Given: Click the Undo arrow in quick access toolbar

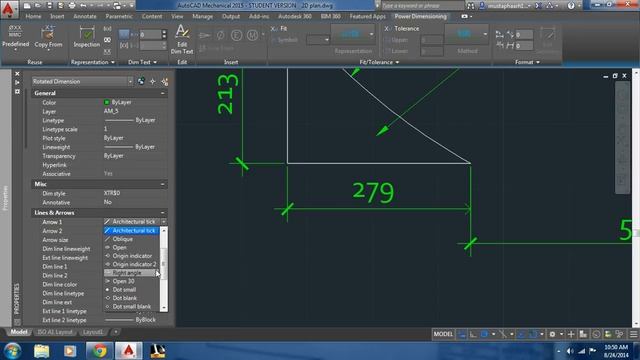Looking at the screenshot, I should [84, 6].
